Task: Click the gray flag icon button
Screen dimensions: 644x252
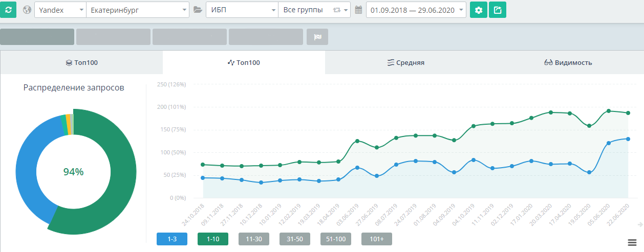Action: click(x=317, y=37)
